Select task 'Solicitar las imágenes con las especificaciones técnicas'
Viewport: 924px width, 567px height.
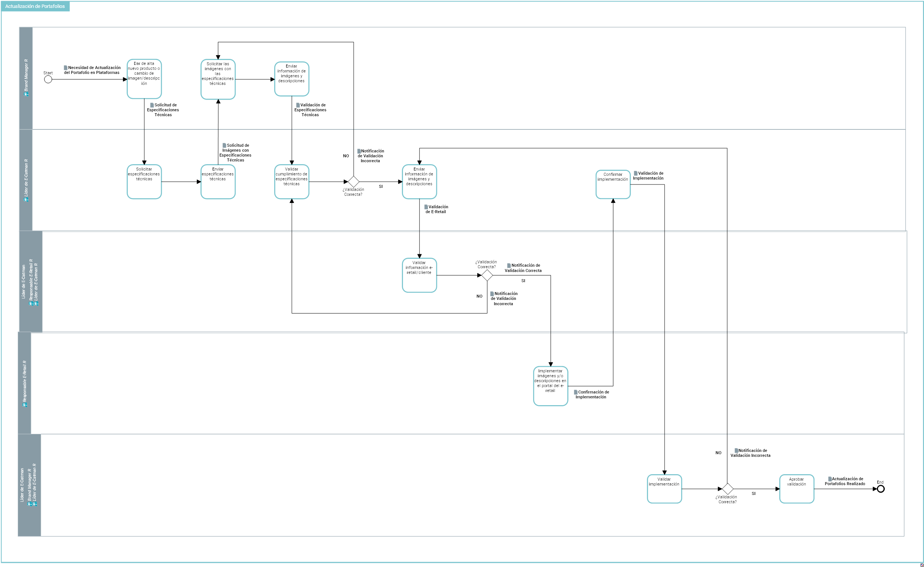[218, 79]
